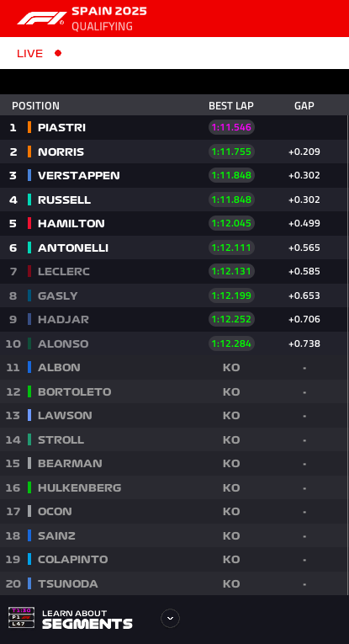349x644 pixels.
Task: Select the GASLY row gap +0.653
Action: (304, 295)
